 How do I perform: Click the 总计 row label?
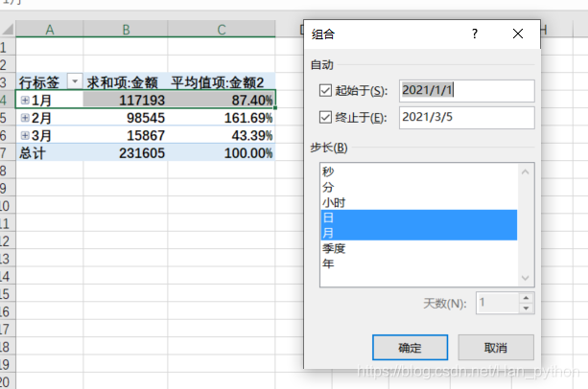click(x=33, y=153)
